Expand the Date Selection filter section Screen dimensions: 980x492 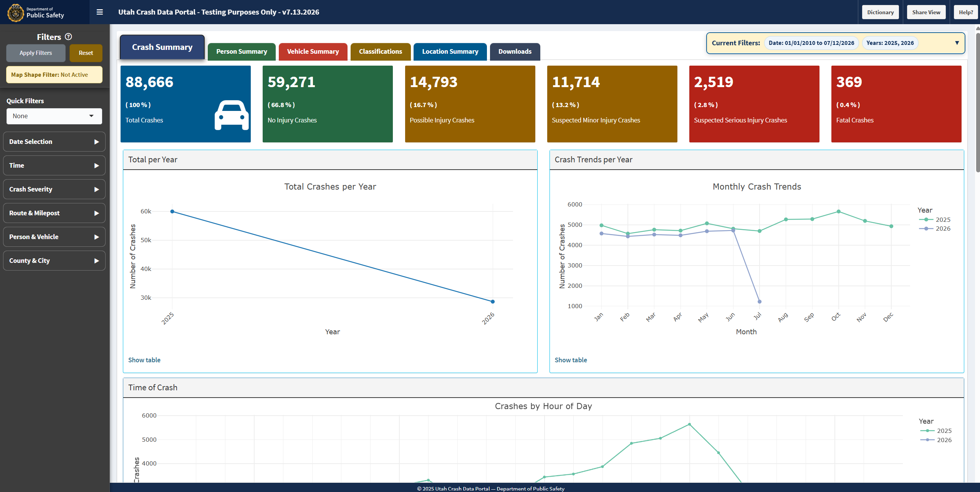(54, 142)
